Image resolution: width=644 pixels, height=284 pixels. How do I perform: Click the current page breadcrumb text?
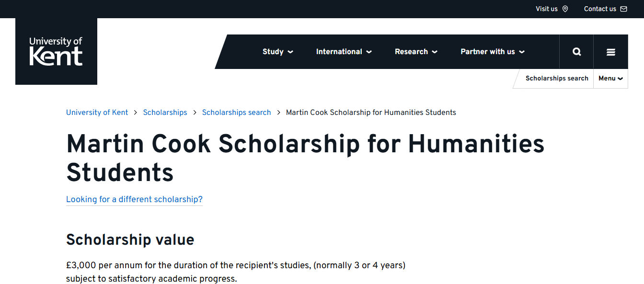coord(371,112)
